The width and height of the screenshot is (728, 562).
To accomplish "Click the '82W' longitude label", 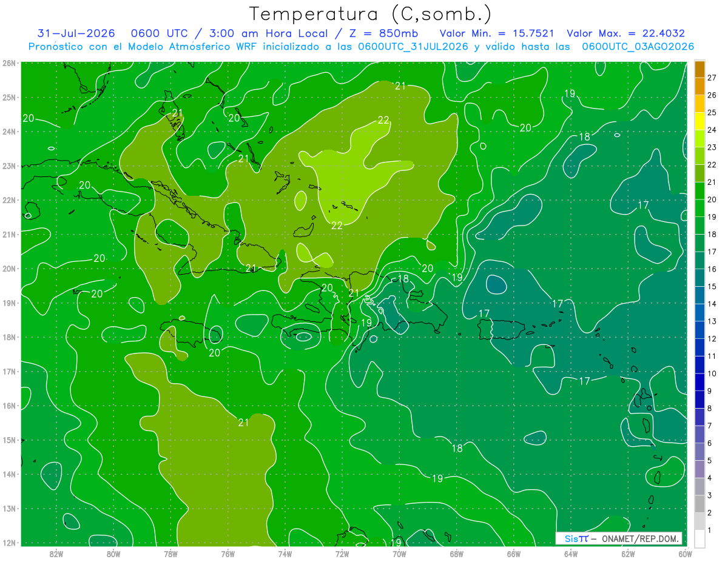I will (56, 554).
